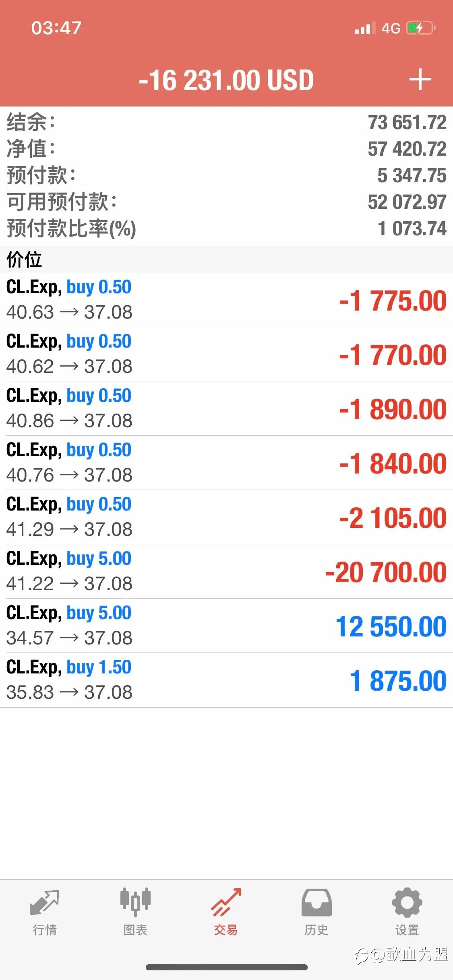This screenshot has width=453, height=980.
Task: Open the 设置 settings gear icon
Action: point(407,902)
